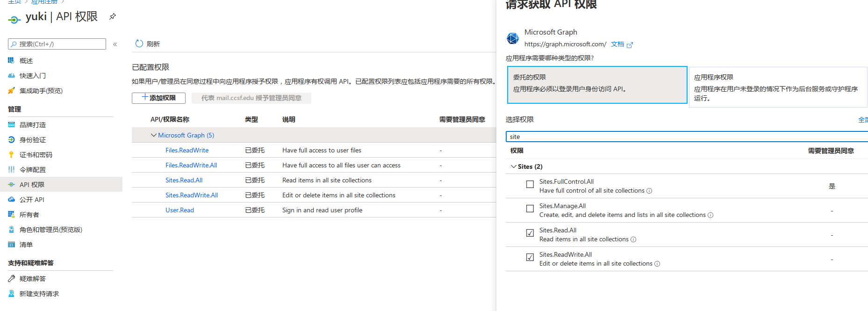Collapse the Sites (2) permission group
The height and width of the screenshot is (311, 868).
click(x=514, y=166)
